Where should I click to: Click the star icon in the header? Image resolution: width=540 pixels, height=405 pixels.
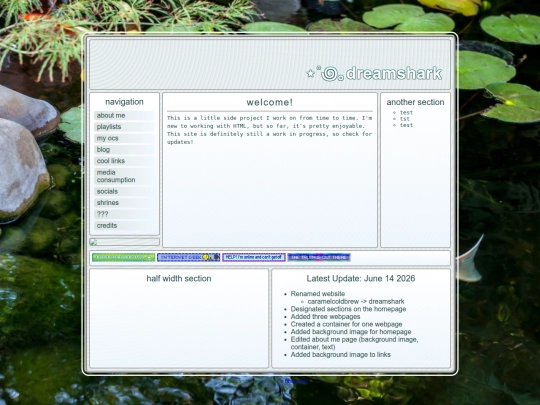tap(310, 73)
